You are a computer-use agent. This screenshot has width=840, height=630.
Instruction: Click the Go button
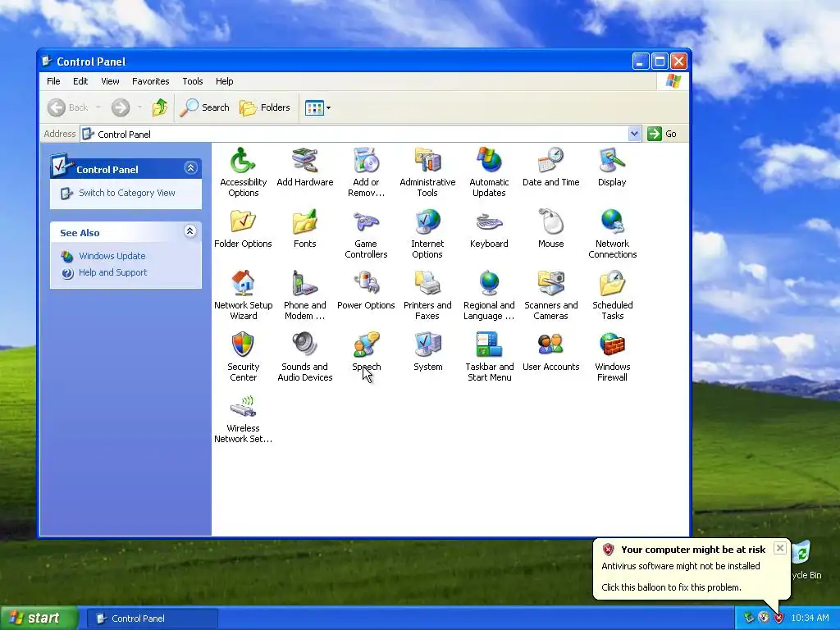point(662,134)
